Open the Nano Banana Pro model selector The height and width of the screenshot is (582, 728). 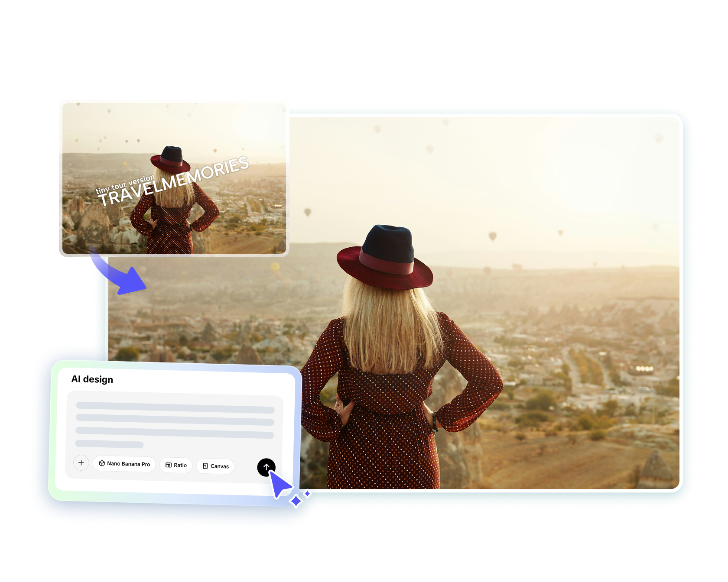tap(124, 463)
